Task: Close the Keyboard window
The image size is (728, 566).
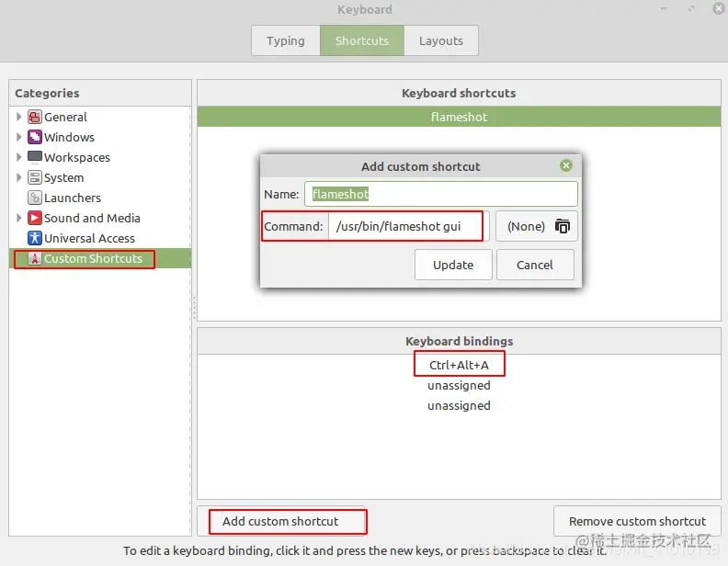Action: [x=718, y=8]
